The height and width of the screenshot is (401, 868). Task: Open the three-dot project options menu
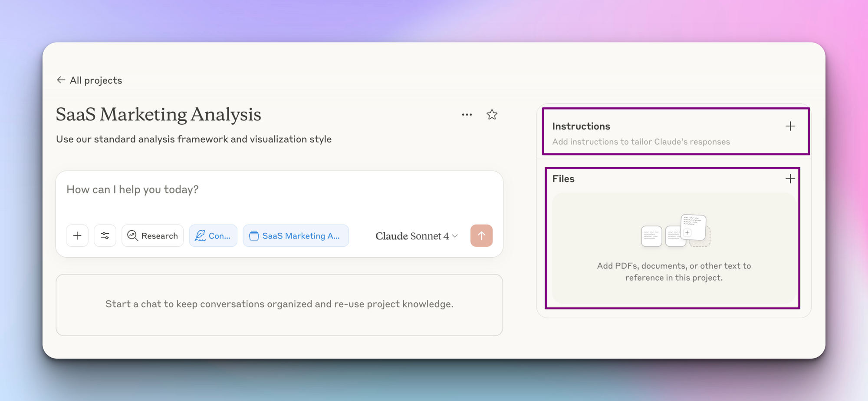[467, 115]
